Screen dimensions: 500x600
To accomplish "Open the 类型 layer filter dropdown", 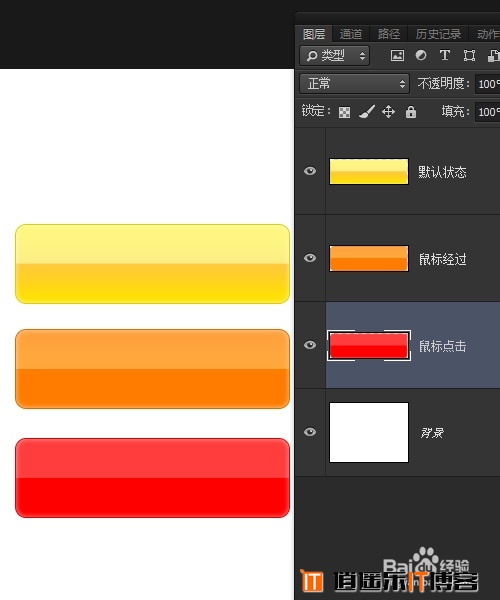I will point(334,56).
